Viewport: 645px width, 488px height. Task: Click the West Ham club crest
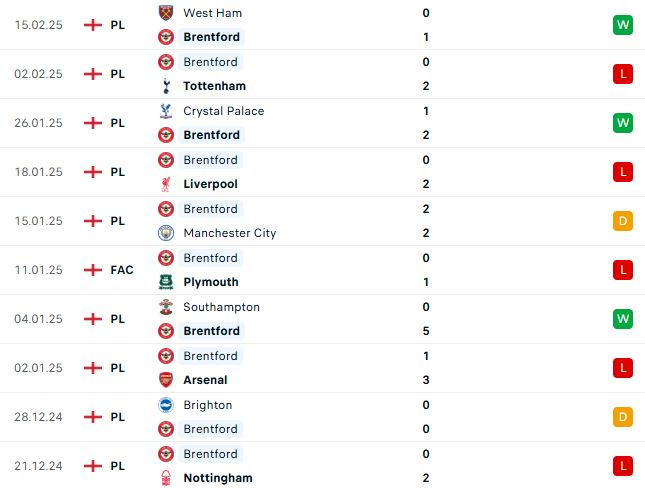tap(166, 13)
